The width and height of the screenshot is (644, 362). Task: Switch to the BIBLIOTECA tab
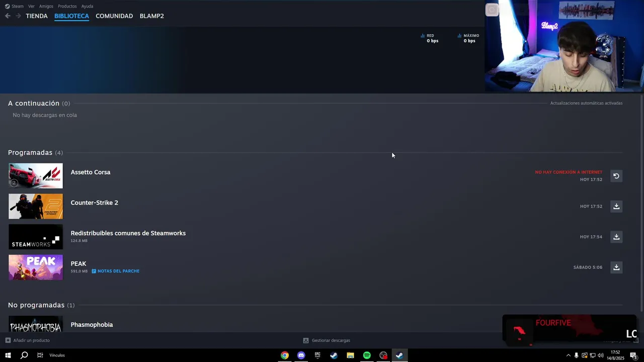(71, 16)
